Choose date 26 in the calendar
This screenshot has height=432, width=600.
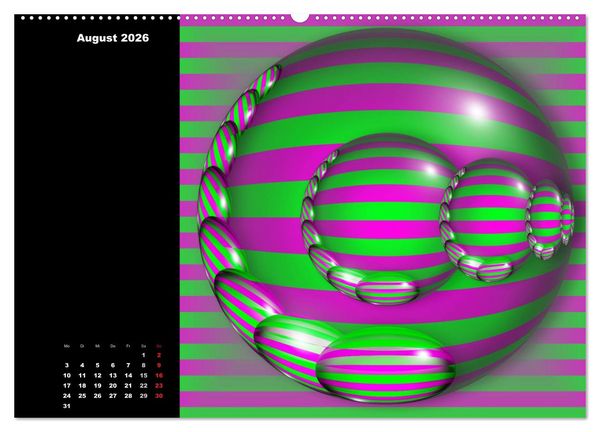pyautogui.click(x=98, y=396)
